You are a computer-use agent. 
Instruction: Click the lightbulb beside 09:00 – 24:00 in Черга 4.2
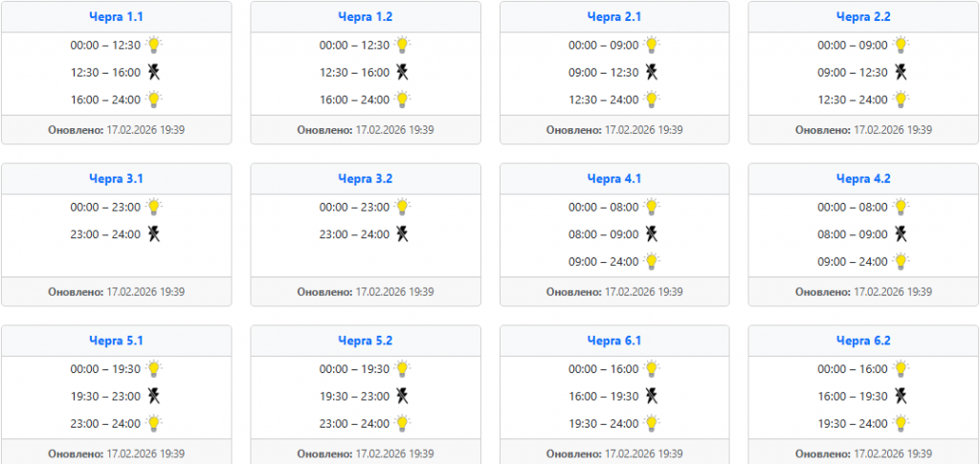click(x=901, y=261)
